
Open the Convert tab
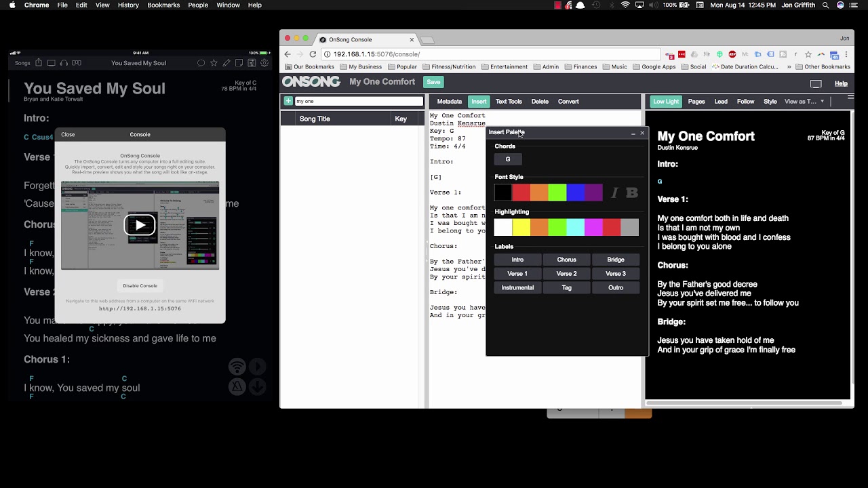coord(568,102)
